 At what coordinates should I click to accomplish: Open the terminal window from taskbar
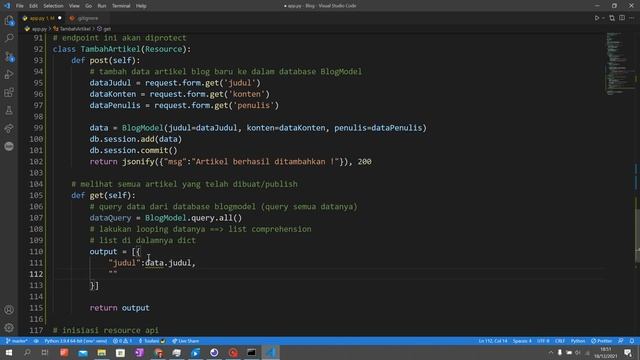pyautogui.click(x=251, y=352)
